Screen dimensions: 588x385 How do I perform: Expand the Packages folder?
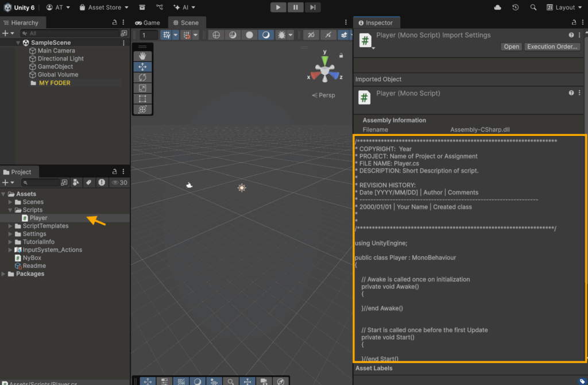(x=3, y=274)
